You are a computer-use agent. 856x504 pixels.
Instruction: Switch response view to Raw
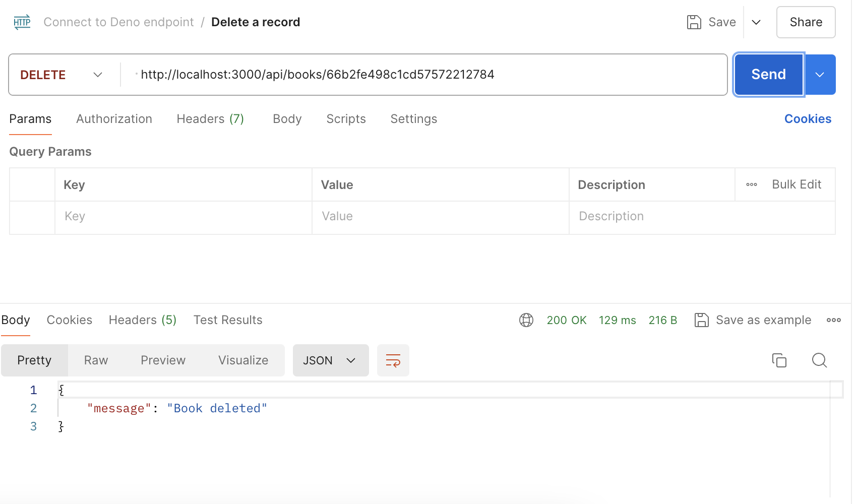(96, 360)
